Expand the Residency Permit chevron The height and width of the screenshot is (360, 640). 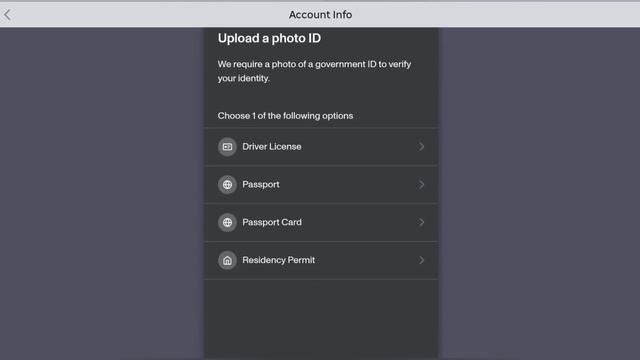tap(421, 260)
